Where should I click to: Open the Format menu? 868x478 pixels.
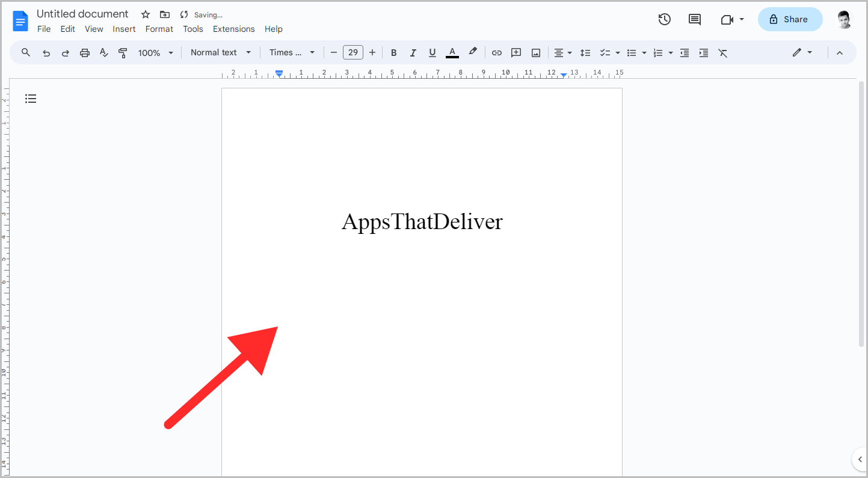coord(159,28)
